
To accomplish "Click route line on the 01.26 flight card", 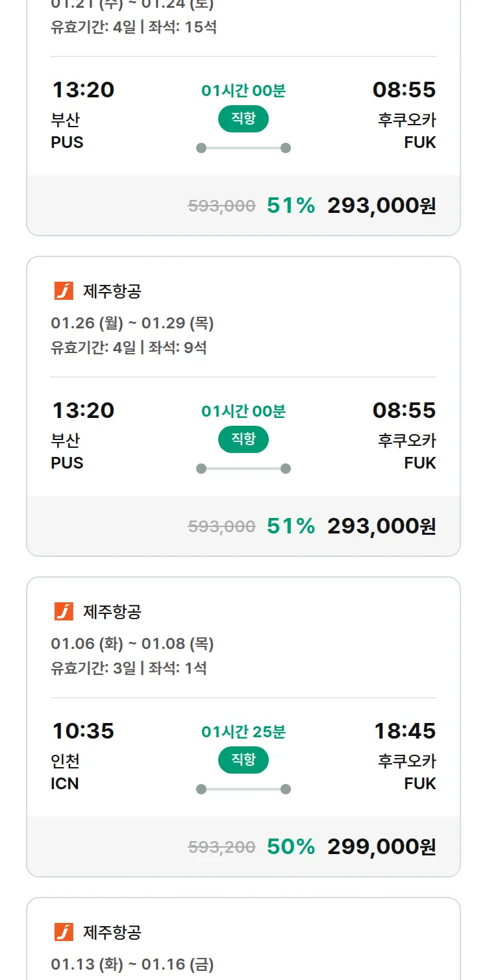I will point(243,469).
